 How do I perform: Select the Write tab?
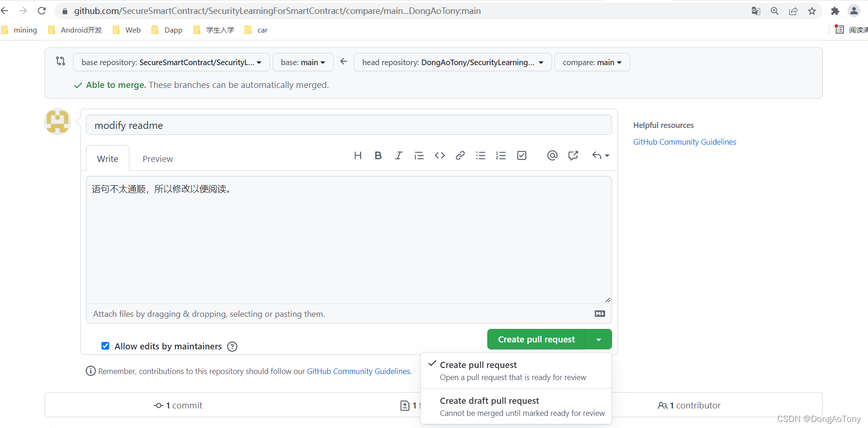(108, 159)
